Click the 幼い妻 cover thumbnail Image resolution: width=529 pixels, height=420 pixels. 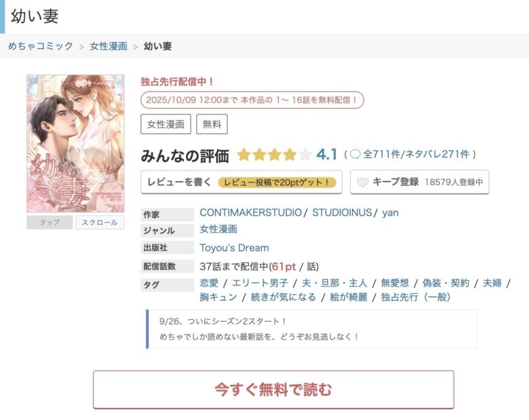[x=75, y=144]
